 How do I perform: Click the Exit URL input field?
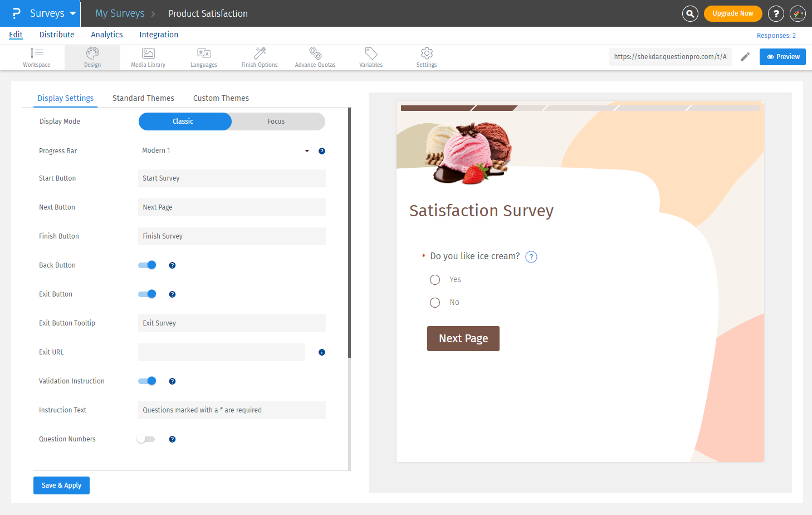click(x=221, y=352)
